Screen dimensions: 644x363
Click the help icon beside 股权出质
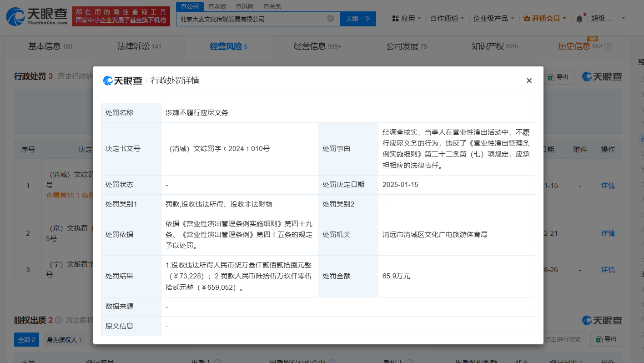58,320
